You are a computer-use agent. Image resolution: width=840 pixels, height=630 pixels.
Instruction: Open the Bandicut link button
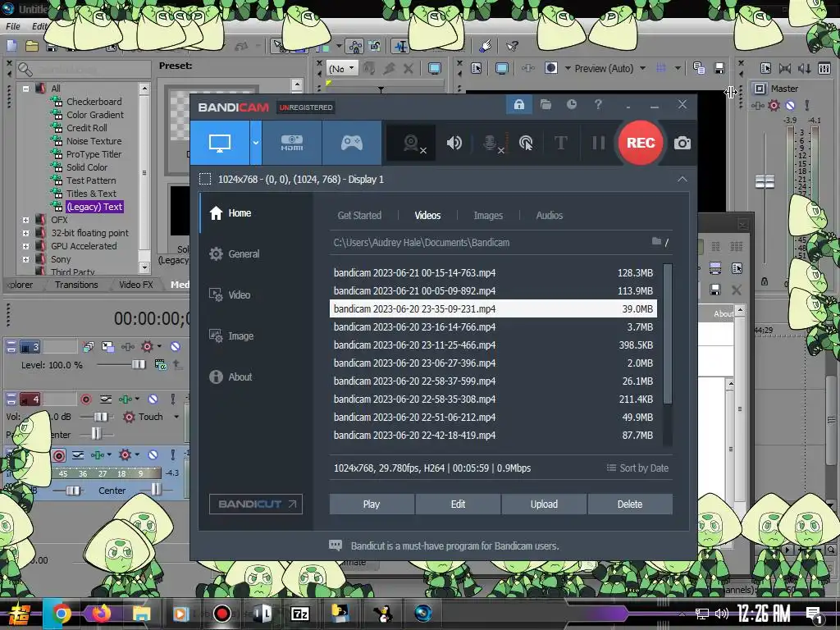tap(256, 504)
